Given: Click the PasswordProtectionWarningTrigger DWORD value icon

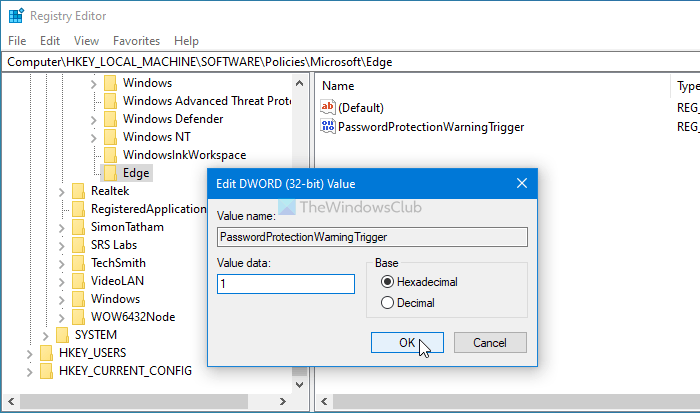Looking at the screenshot, I should [327, 127].
